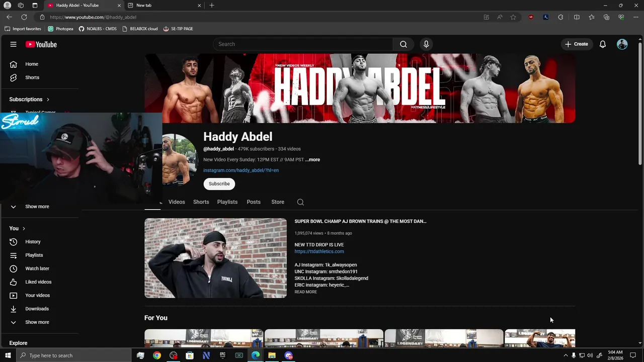This screenshot has height=362, width=644.
Task: Open the YouTube notifications bell
Action: pyautogui.click(x=603, y=44)
